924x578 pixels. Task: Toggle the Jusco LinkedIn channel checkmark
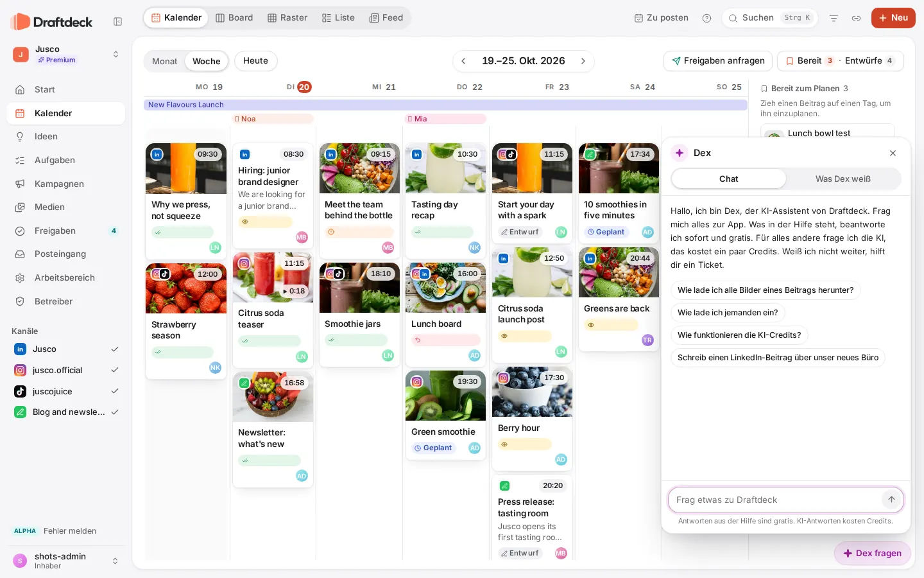(115, 349)
